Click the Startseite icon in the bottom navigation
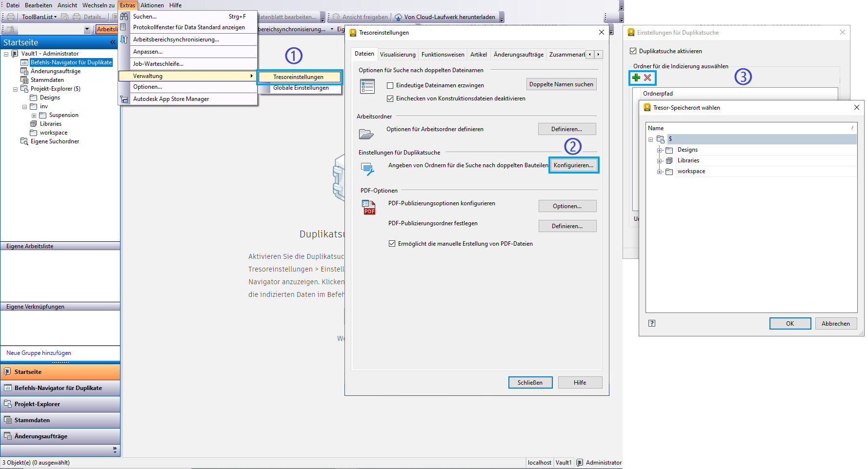Viewport: 868px width, 469px height. click(x=7, y=372)
